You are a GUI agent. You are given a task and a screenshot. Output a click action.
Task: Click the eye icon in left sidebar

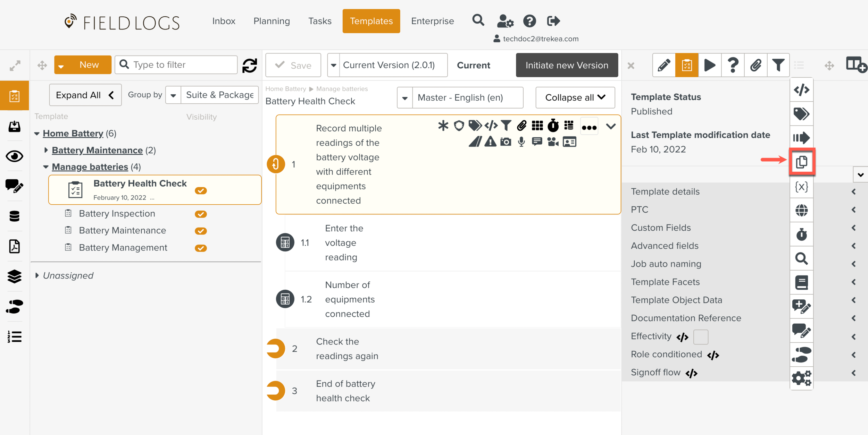click(14, 156)
